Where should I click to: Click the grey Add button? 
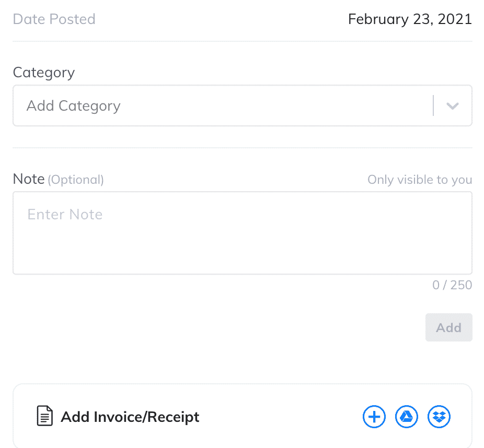point(448,327)
